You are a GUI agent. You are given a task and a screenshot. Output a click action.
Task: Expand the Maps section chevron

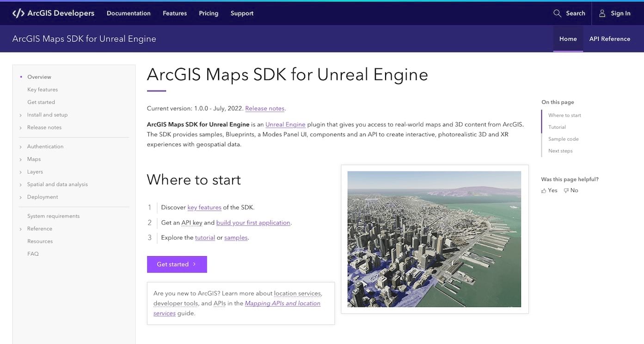coord(21,159)
